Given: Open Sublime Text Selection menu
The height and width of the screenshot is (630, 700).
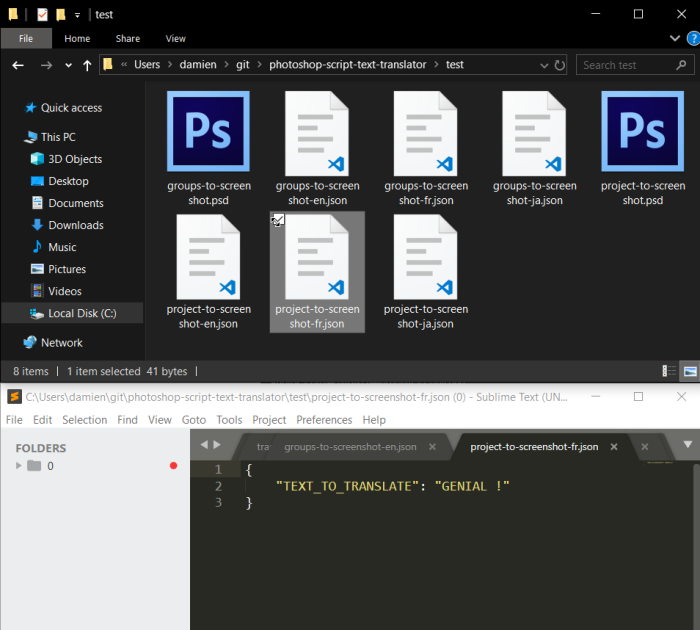Looking at the screenshot, I should 84,420.
